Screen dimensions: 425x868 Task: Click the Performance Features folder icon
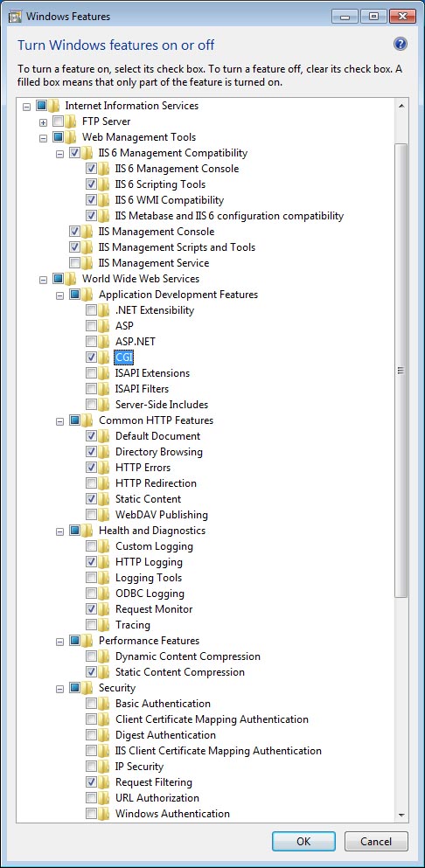[x=87, y=641]
